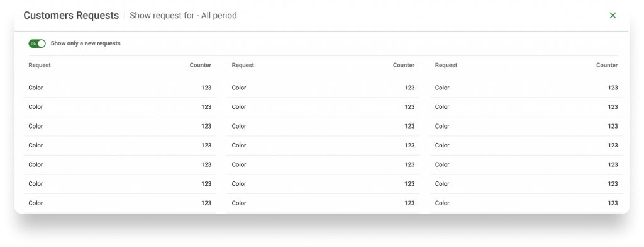The width and height of the screenshot is (644, 247).
Task: Select the first Color row in middle table
Action: 323,88
